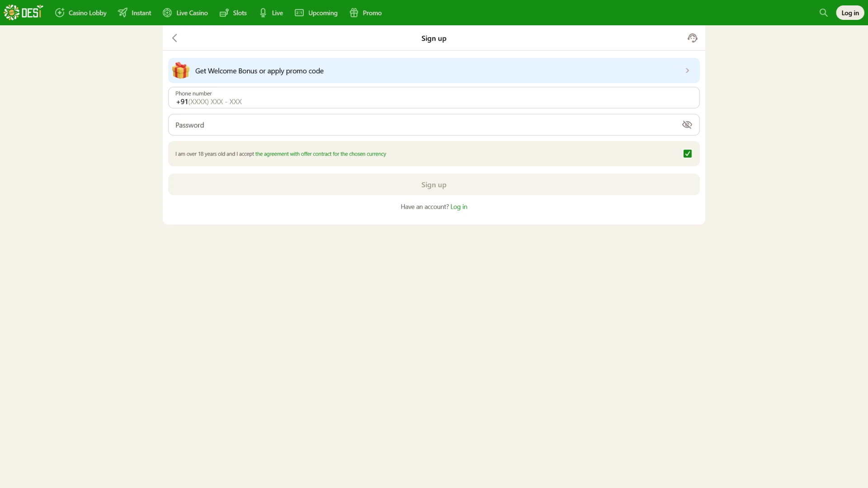Click the Instant paper plane icon
This screenshot has width=868, height=488.
click(x=123, y=13)
